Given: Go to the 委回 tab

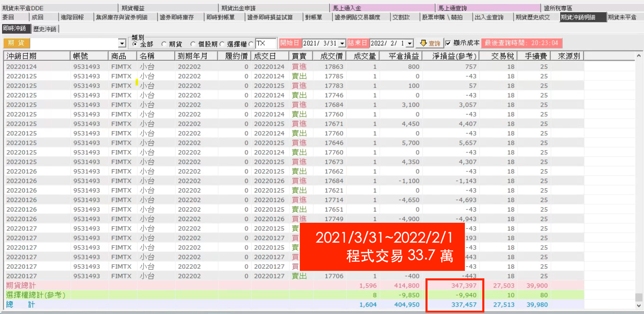Looking at the screenshot, I should tap(15, 17).
